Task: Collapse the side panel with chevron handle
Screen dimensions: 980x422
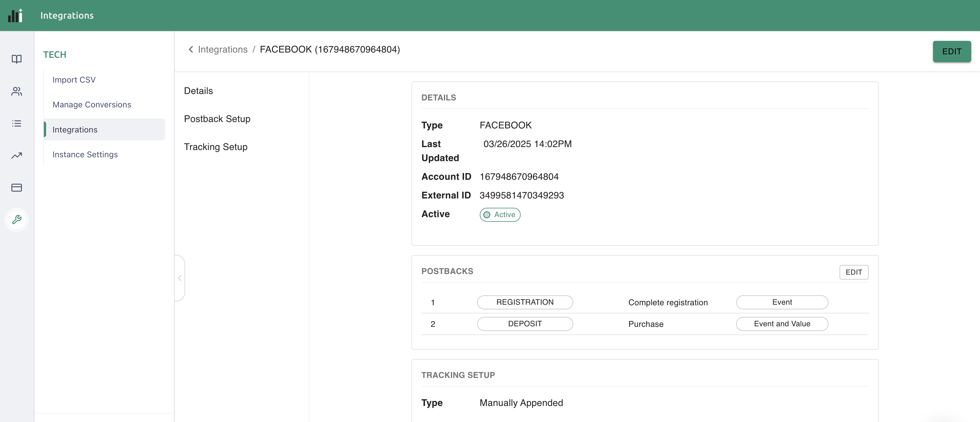Action: tap(180, 278)
